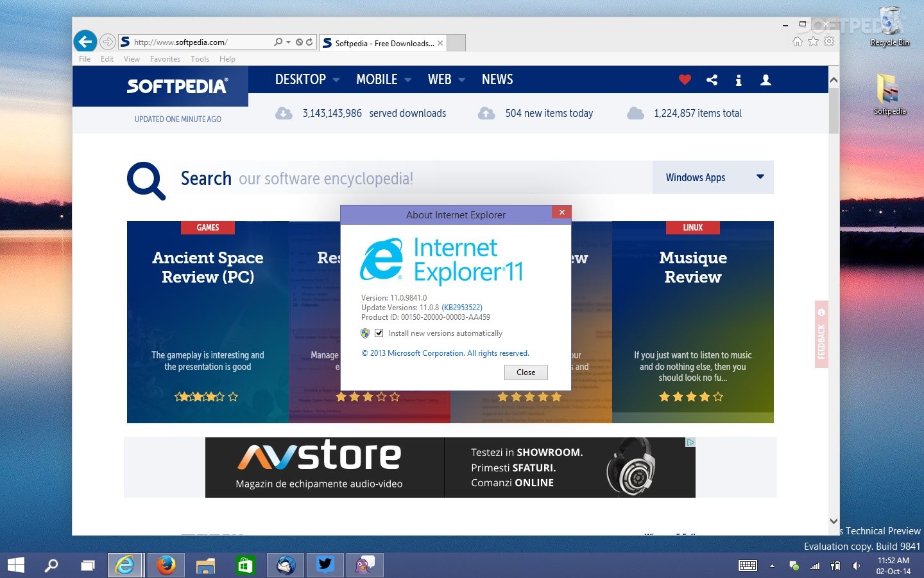The image size is (924, 578).
Task: Click the red heart icon in Softpedia's navbar
Action: pos(684,80)
